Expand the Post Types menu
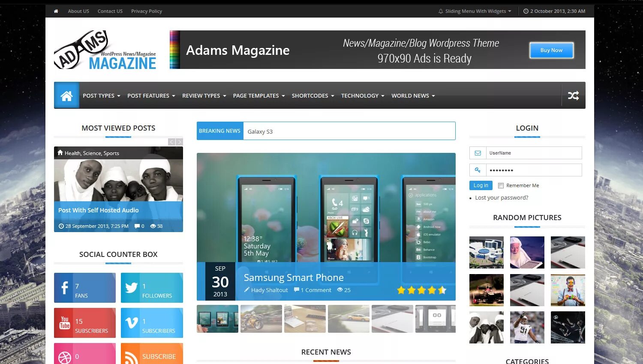 click(102, 95)
